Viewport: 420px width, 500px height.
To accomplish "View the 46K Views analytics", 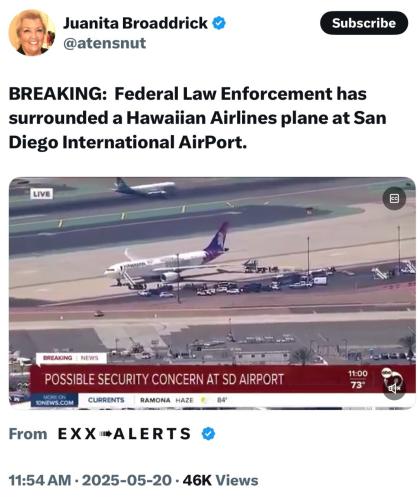I will (x=220, y=480).
